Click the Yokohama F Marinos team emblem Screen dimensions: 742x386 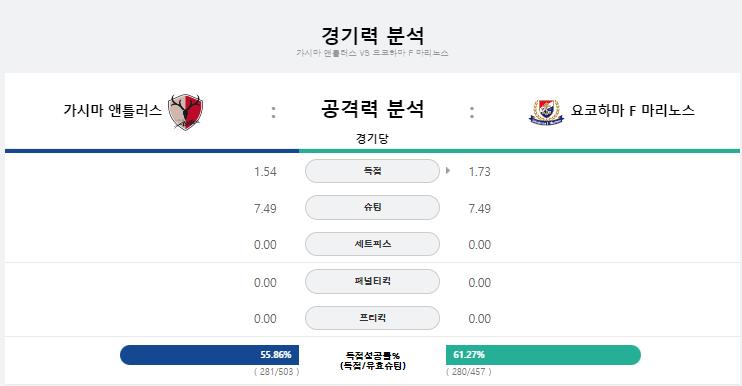(546, 112)
